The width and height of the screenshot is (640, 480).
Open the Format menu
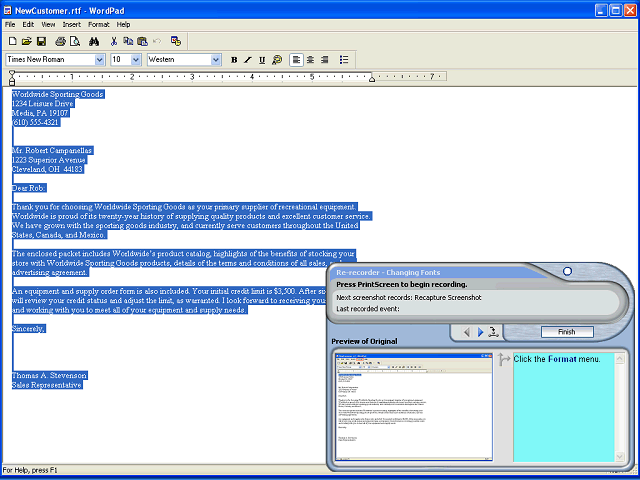tap(99, 24)
